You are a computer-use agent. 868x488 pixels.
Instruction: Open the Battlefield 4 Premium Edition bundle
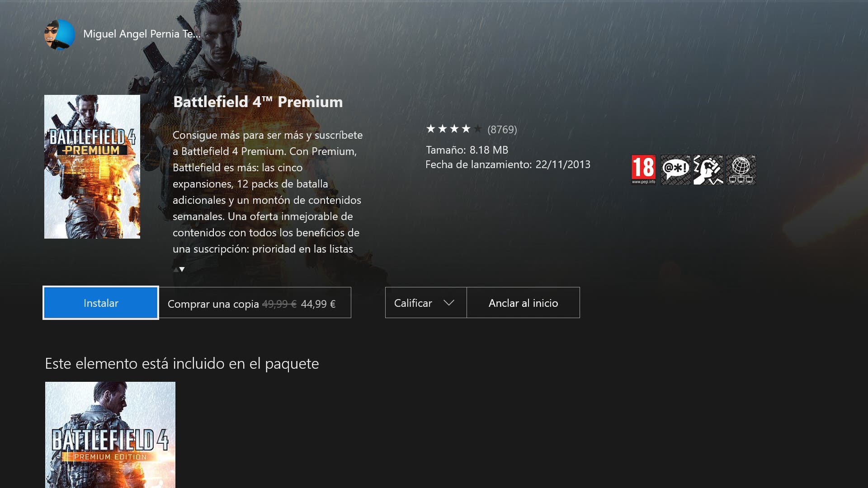[x=110, y=435]
